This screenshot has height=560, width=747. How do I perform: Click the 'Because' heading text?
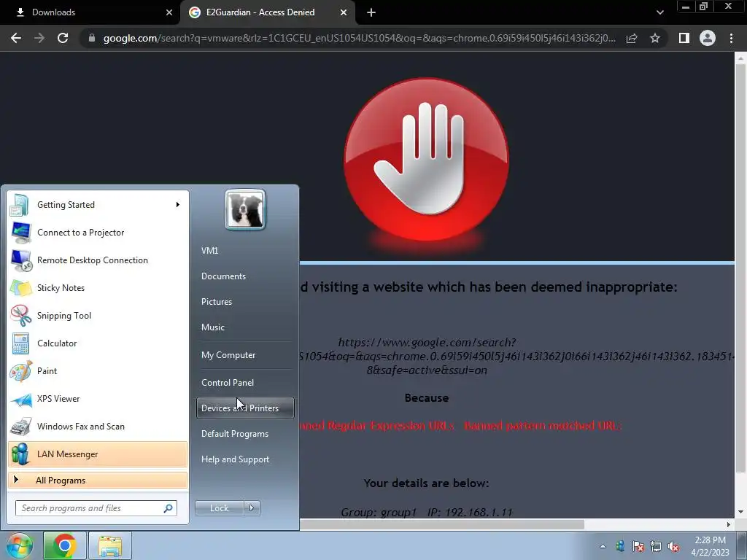426,397
